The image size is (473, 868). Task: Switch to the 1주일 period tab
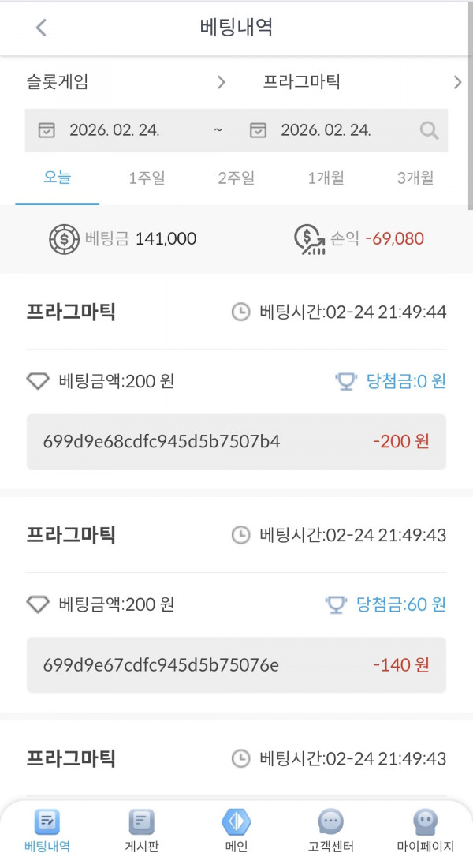click(x=144, y=178)
